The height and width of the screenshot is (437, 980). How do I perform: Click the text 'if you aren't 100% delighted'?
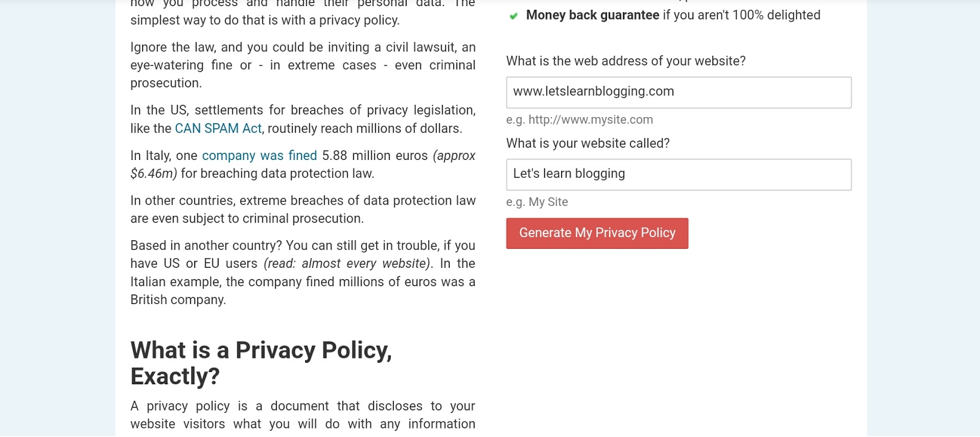click(741, 15)
